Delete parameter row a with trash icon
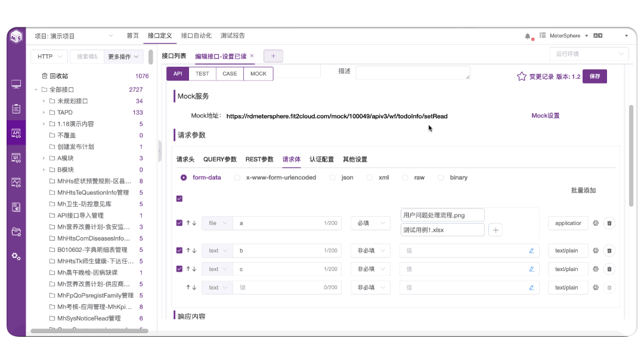644x363 pixels. [609, 223]
